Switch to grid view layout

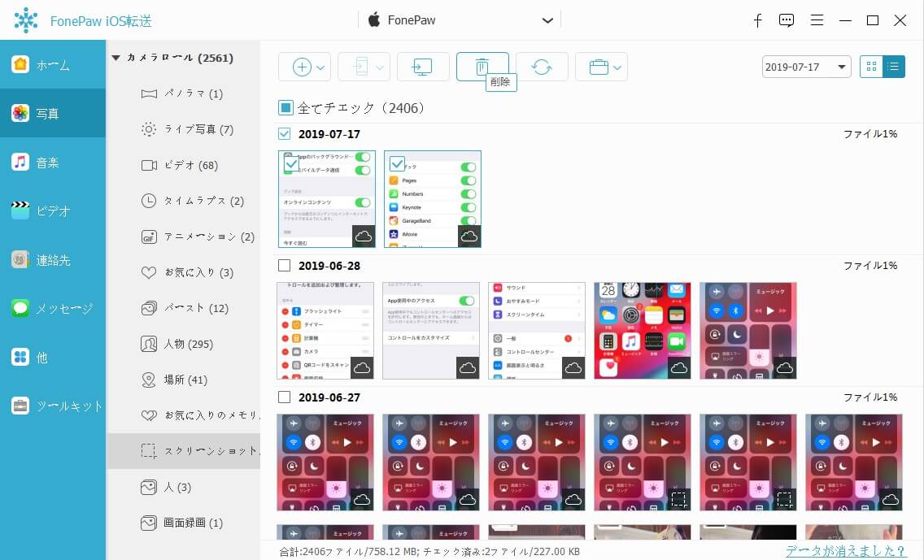(x=872, y=67)
